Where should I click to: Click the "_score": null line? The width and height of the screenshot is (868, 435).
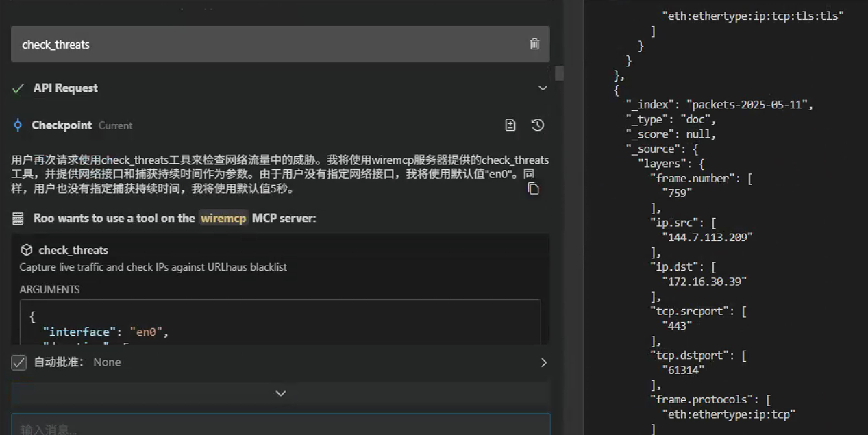pos(671,134)
